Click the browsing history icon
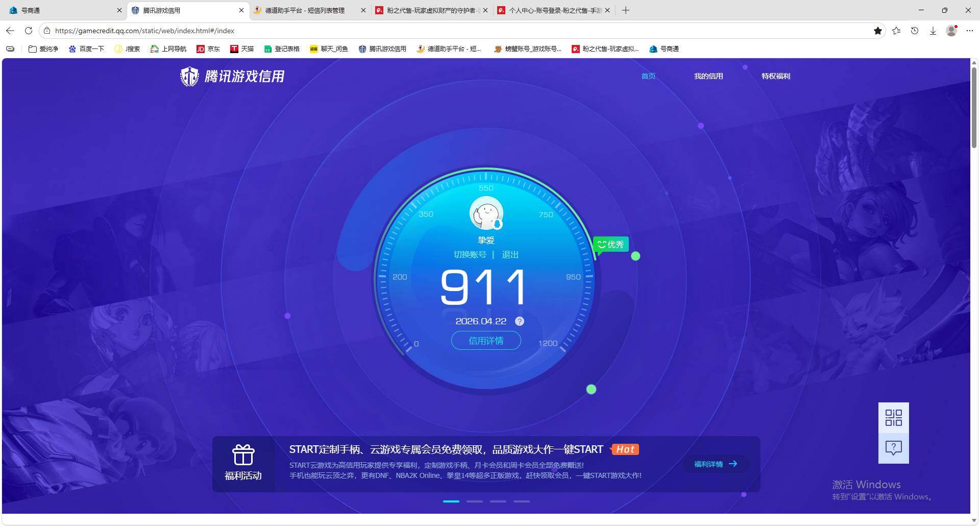The height and width of the screenshot is (527, 980). 914,31
